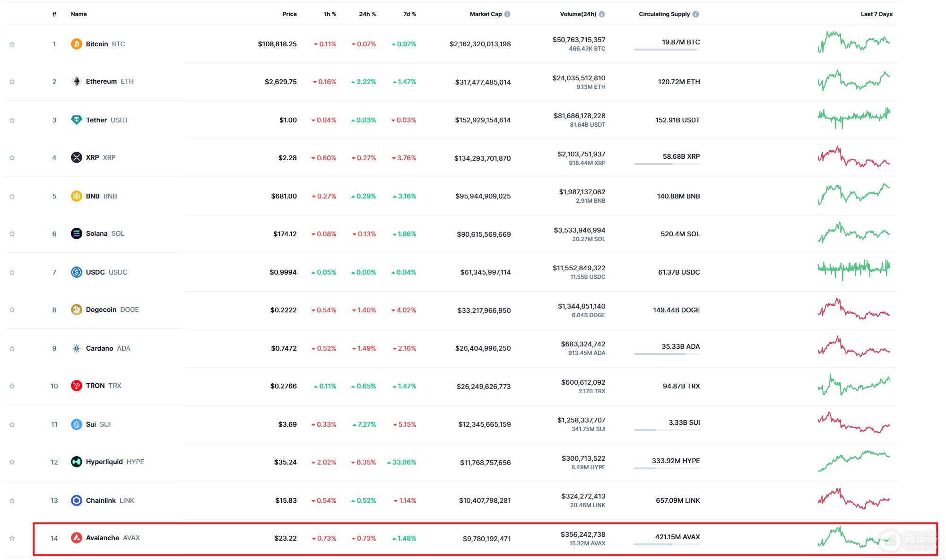Screen dimensions: 946x560
Task: Open Bitcoin's last 7 days sparkline chart
Action: click(x=854, y=42)
